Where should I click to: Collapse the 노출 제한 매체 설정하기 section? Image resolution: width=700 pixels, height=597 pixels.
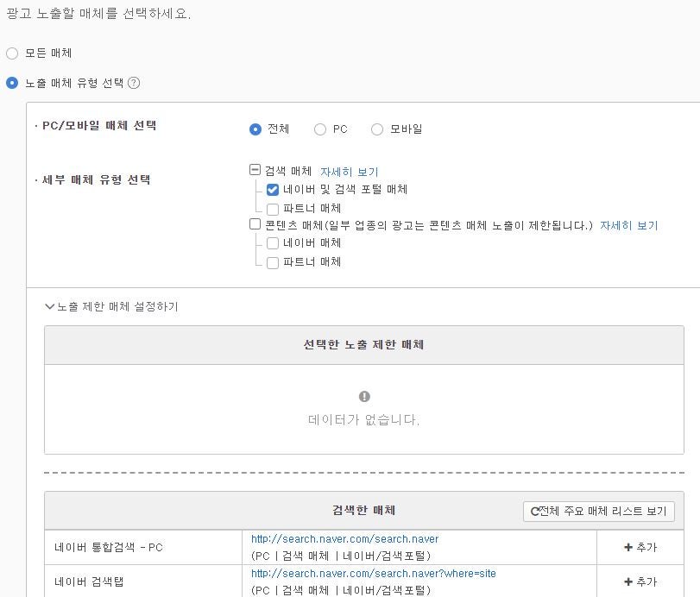pyautogui.click(x=111, y=306)
